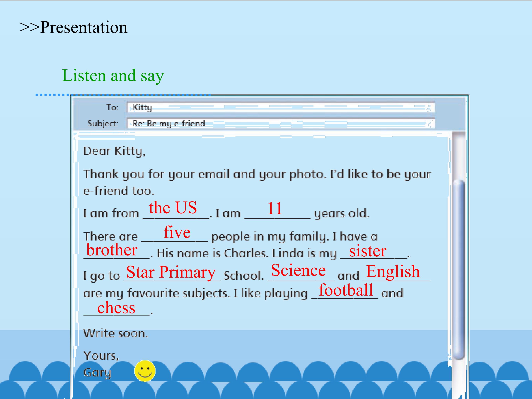Click the red answer "chess"
Viewport: 532px width, 399px height.
(116, 308)
